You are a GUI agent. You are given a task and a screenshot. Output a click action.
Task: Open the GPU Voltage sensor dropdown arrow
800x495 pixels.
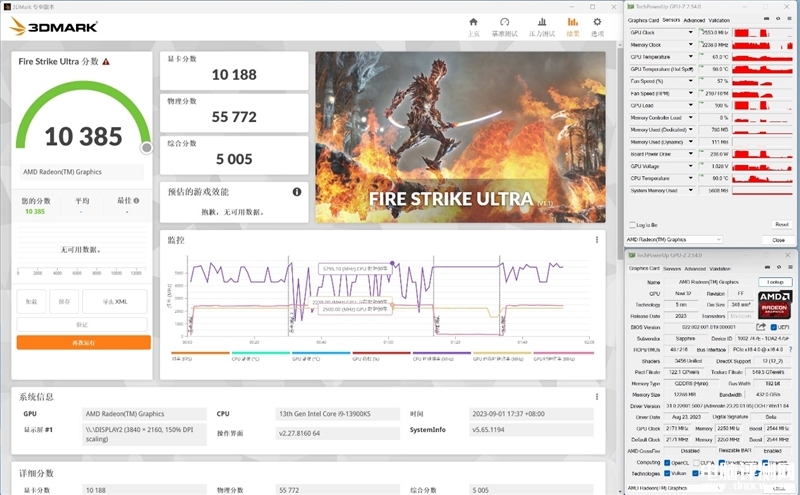pyautogui.click(x=691, y=166)
